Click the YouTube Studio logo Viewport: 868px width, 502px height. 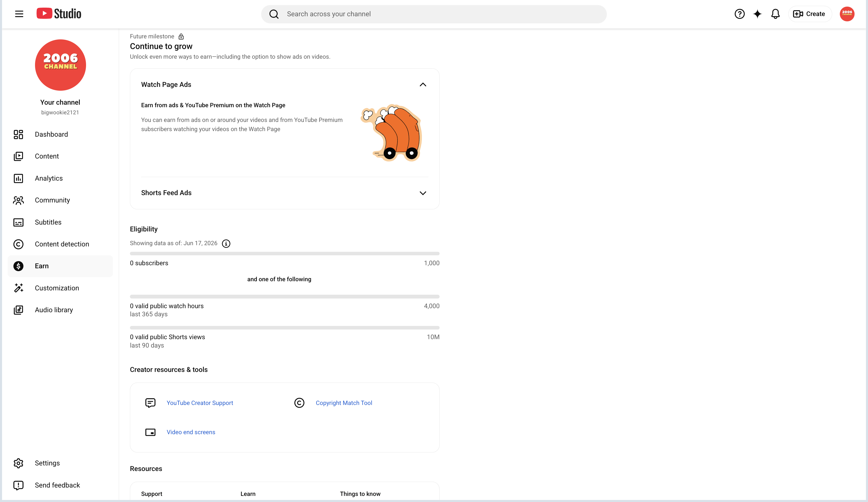click(59, 14)
